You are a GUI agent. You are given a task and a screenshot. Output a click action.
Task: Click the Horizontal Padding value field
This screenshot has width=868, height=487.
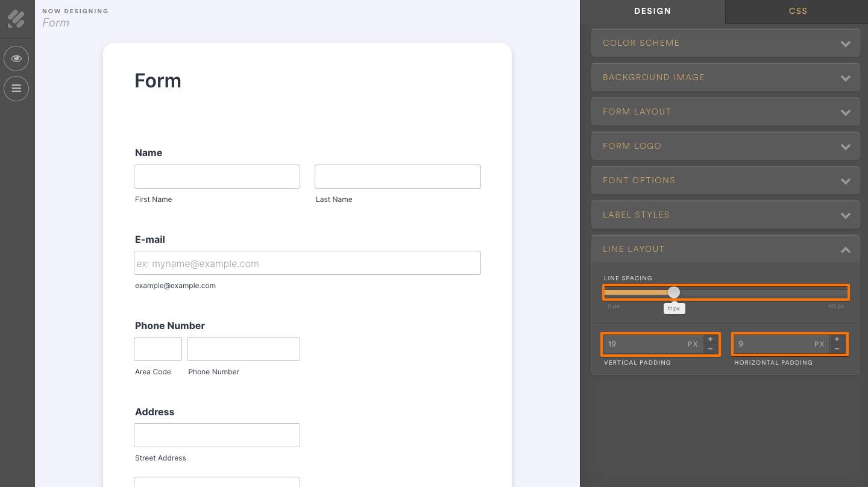tap(778, 344)
